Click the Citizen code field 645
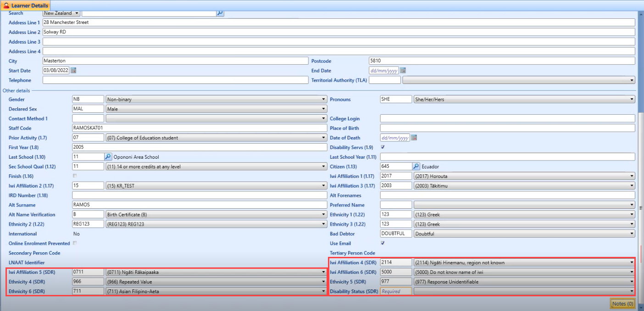Viewport: 644px width, 311px height. 396,167
